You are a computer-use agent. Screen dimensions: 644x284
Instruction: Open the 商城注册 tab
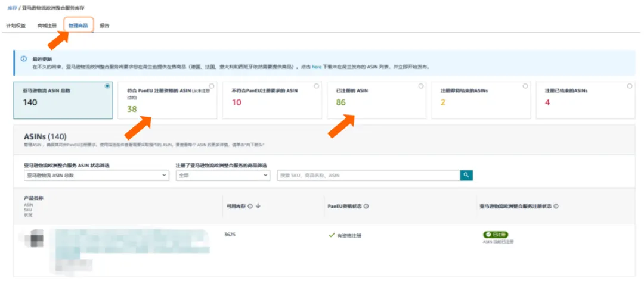coord(47,26)
